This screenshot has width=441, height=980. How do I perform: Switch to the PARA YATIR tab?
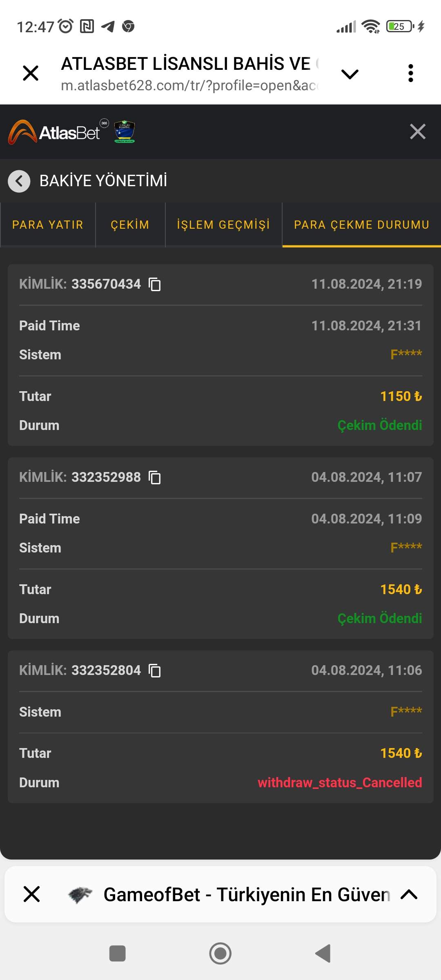[x=48, y=225]
